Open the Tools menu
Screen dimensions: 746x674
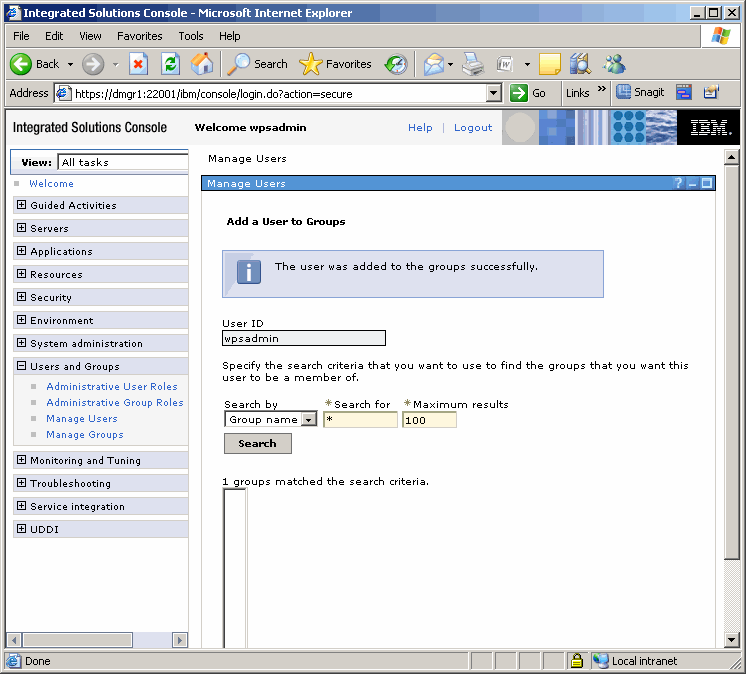tap(190, 36)
